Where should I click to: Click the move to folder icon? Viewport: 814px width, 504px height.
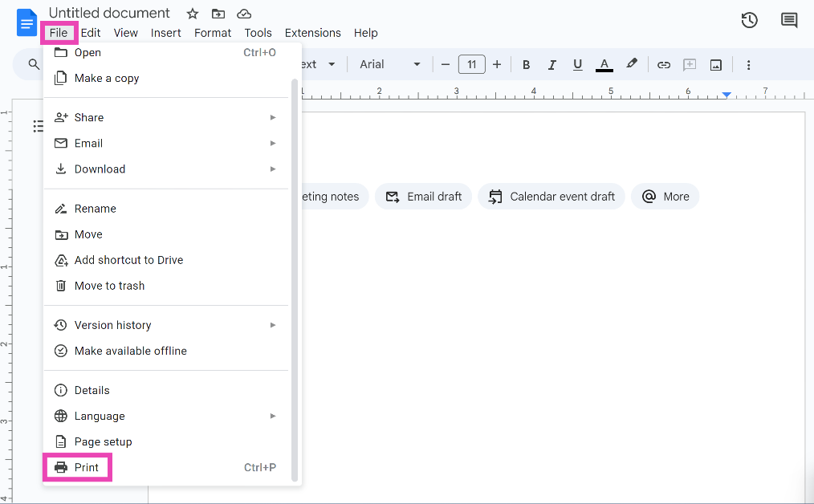pos(218,14)
